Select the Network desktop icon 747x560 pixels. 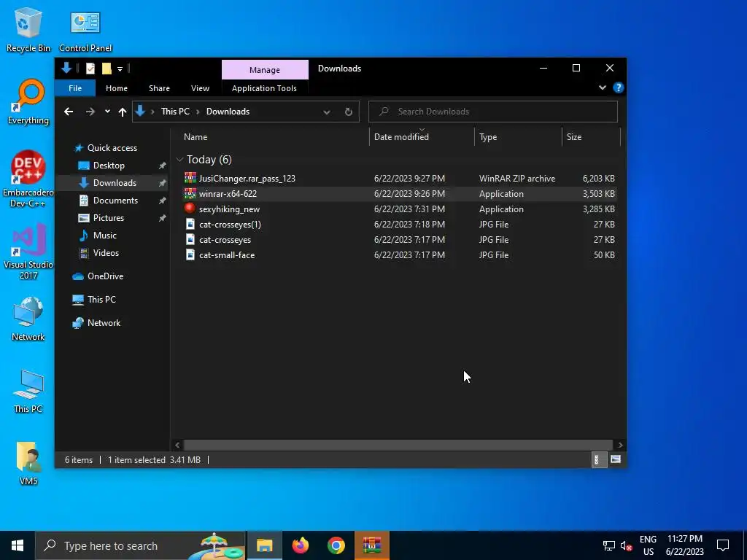coord(28,319)
